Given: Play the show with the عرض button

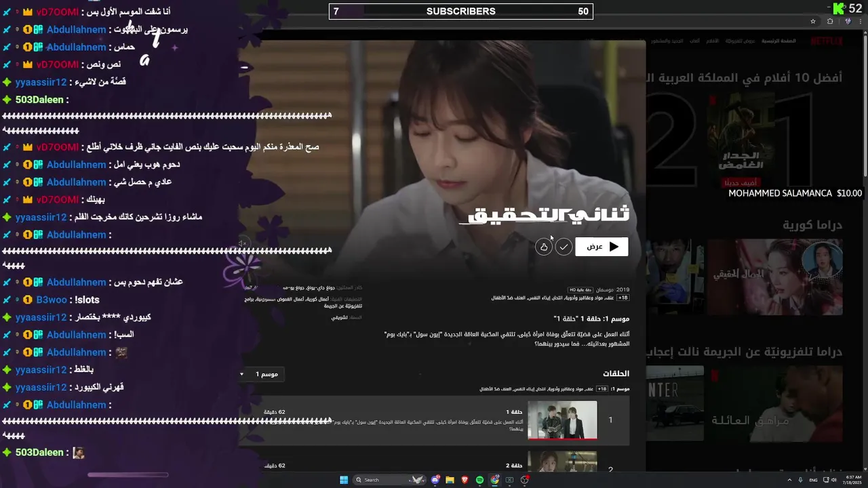Looking at the screenshot, I should (601, 247).
